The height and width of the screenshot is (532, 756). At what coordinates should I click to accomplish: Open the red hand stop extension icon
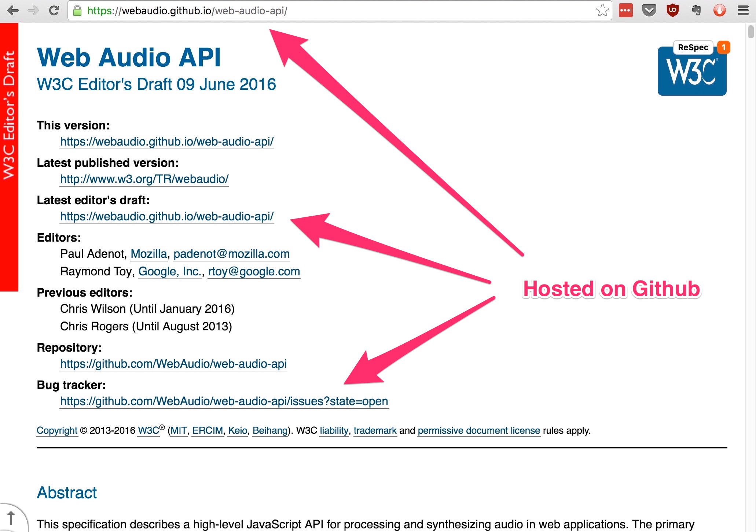pos(719,10)
